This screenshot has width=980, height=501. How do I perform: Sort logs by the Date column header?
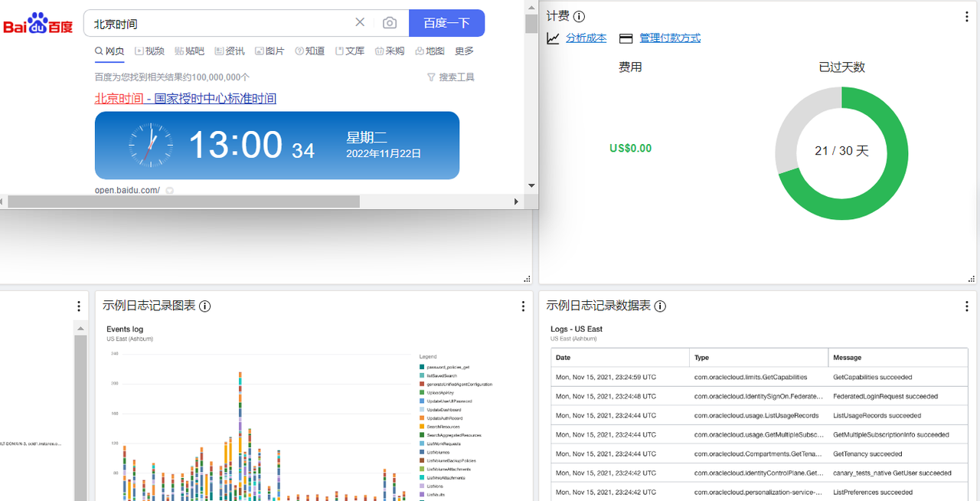pyautogui.click(x=620, y=358)
